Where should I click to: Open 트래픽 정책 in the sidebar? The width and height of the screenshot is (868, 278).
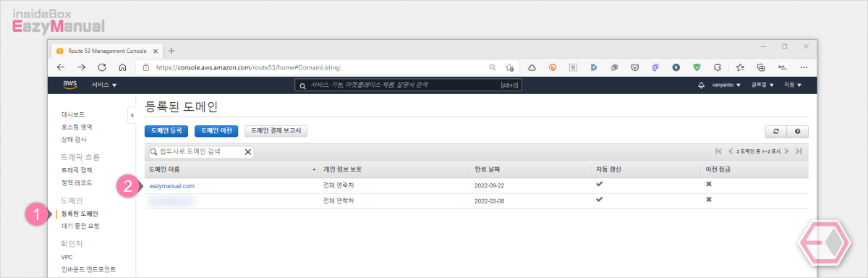click(77, 169)
